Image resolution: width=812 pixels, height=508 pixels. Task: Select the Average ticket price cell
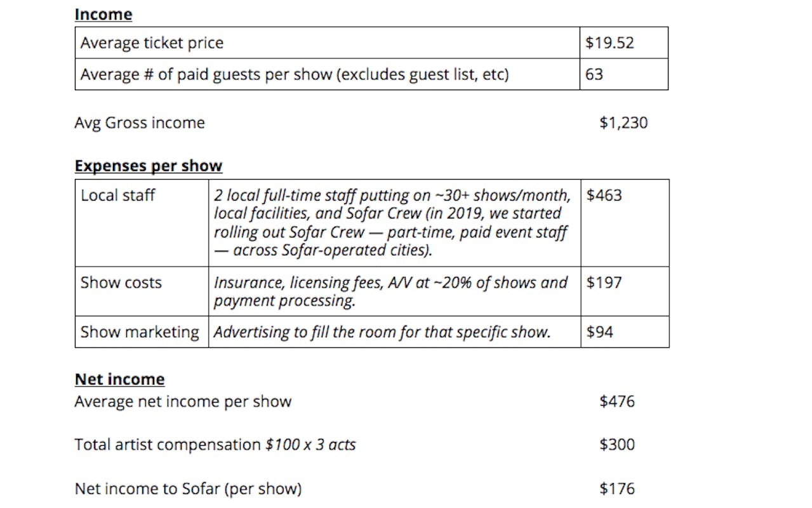coord(327,43)
